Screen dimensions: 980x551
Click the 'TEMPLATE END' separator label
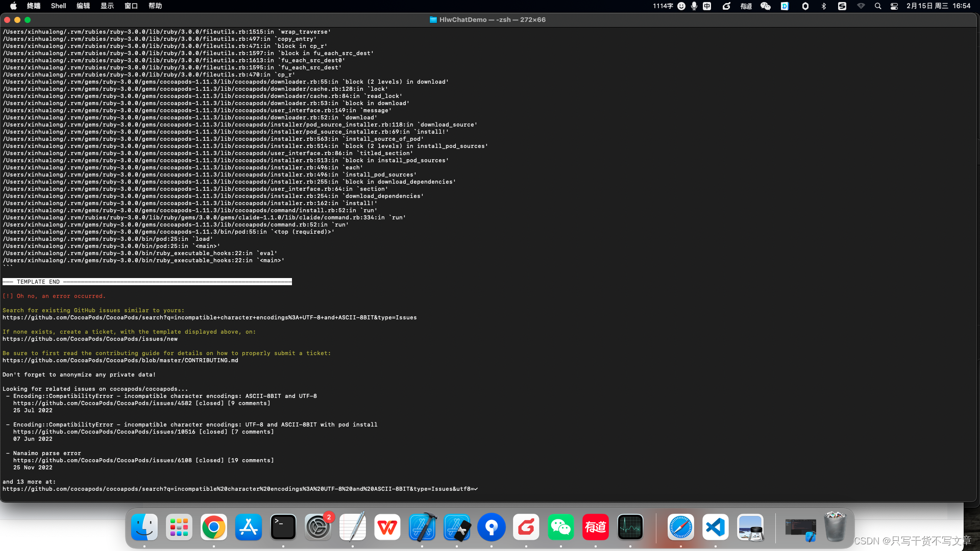click(x=38, y=282)
